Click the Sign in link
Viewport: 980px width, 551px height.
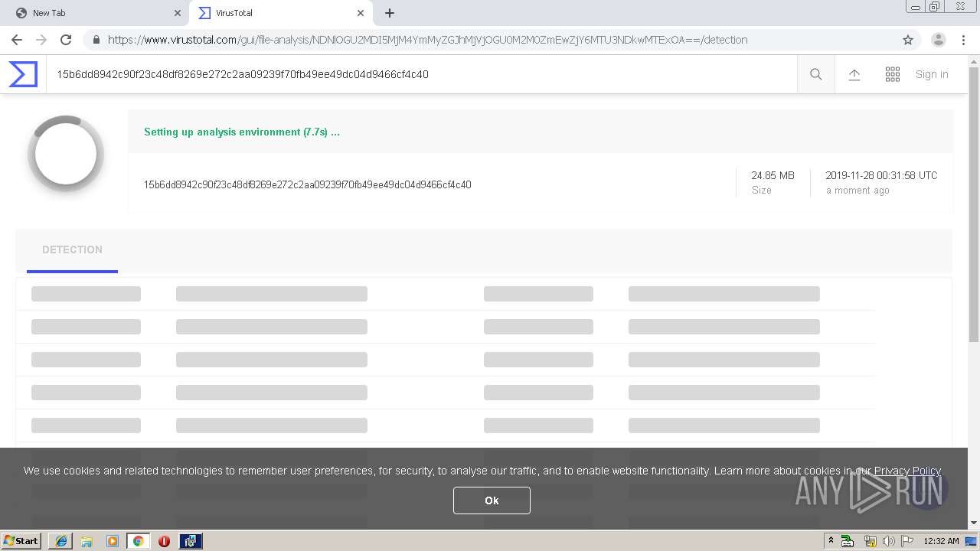pyautogui.click(x=932, y=74)
